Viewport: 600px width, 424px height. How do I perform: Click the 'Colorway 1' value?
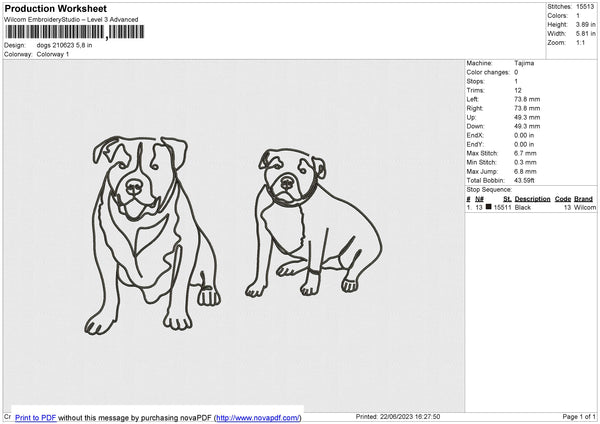[53, 54]
